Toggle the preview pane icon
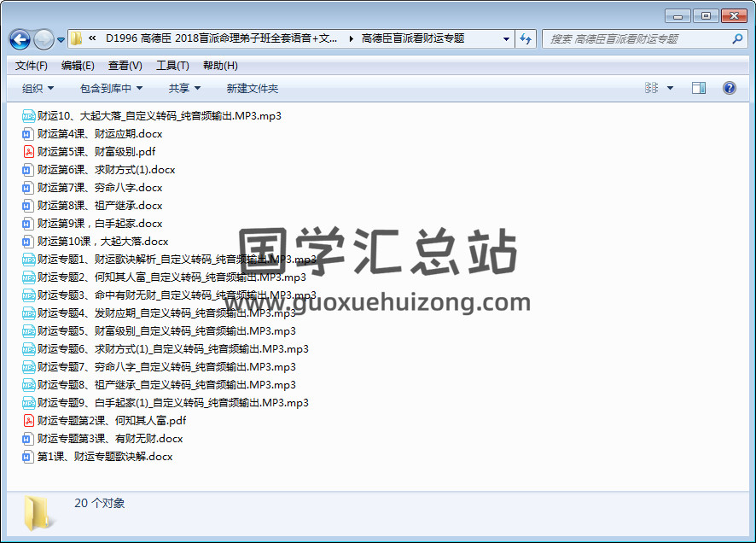Image resolution: width=756 pixels, height=543 pixels. 699,88
